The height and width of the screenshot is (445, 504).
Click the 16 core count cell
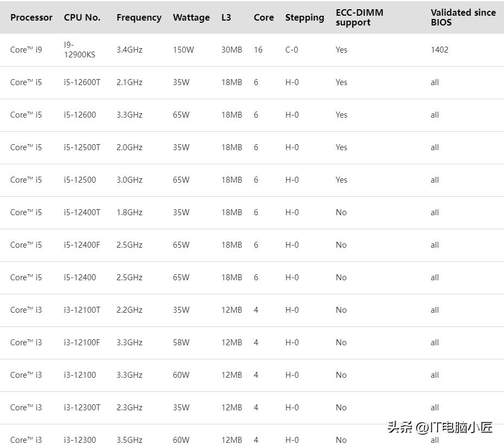tap(258, 49)
